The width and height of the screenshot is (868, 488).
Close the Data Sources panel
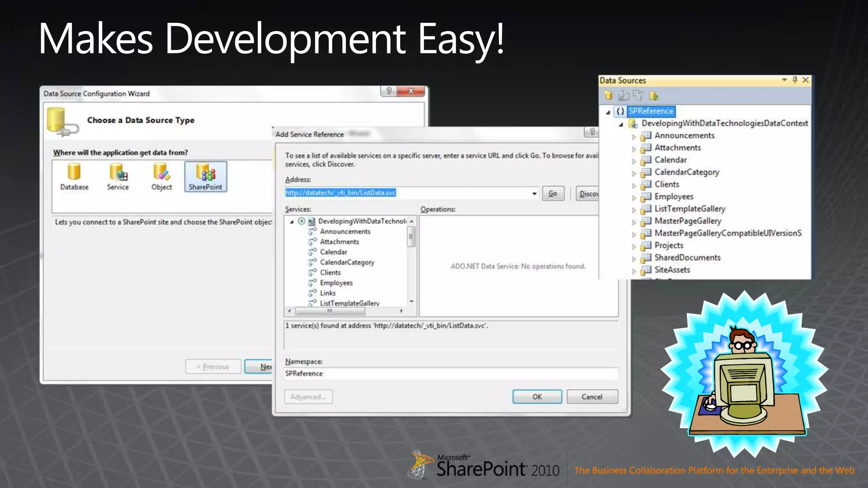pyautogui.click(x=806, y=80)
